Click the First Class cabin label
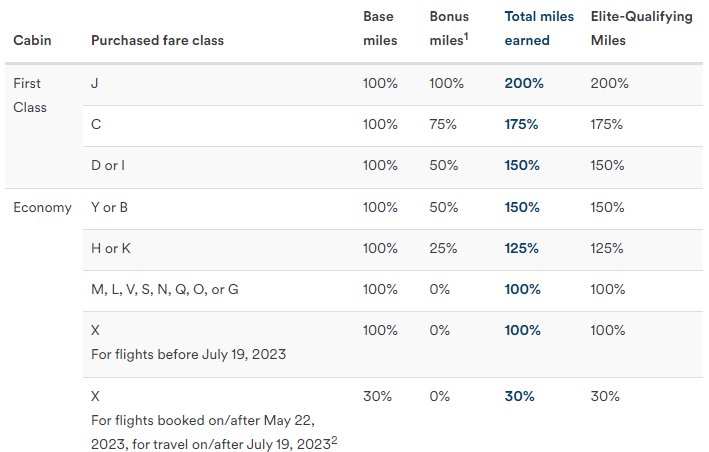The image size is (709, 452). [x=30, y=95]
